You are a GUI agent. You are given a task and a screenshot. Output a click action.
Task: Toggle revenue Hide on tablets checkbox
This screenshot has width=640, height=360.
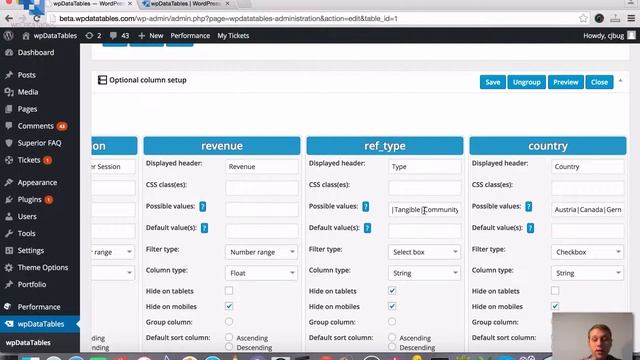(229, 291)
